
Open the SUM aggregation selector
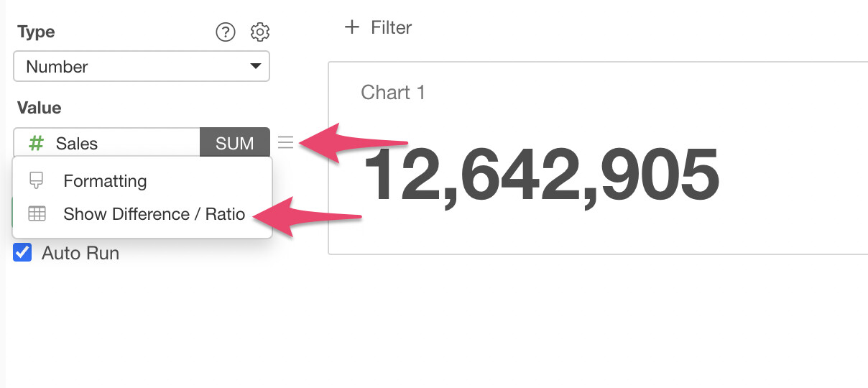[234, 143]
